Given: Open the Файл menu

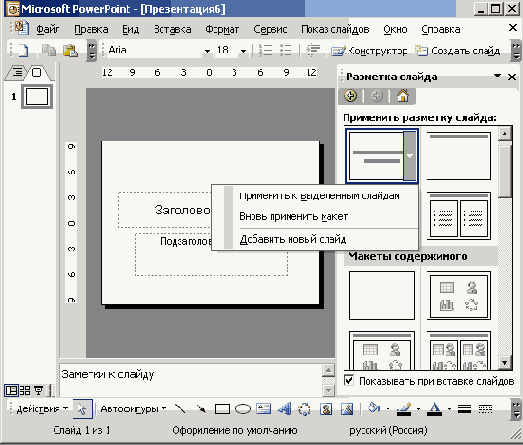Looking at the screenshot, I should point(47,29).
